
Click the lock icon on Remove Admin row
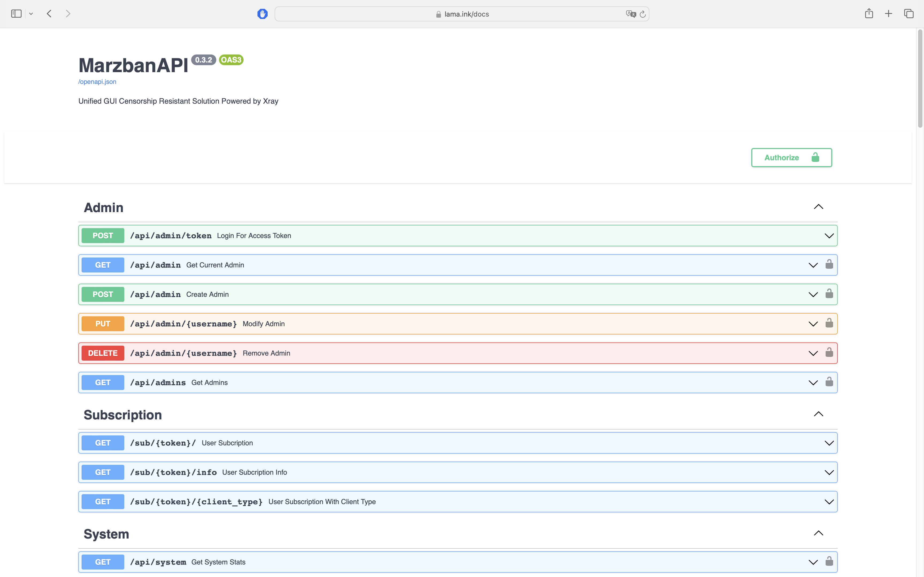click(x=829, y=353)
